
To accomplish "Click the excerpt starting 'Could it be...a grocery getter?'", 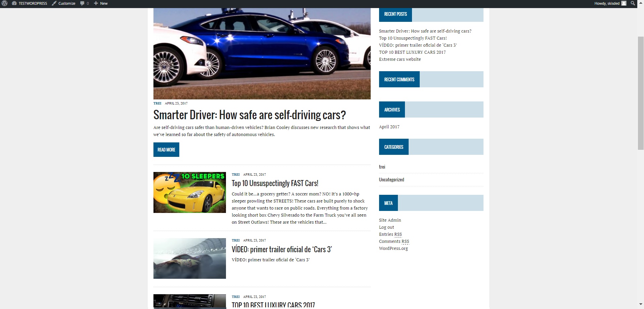I will (300, 208).
